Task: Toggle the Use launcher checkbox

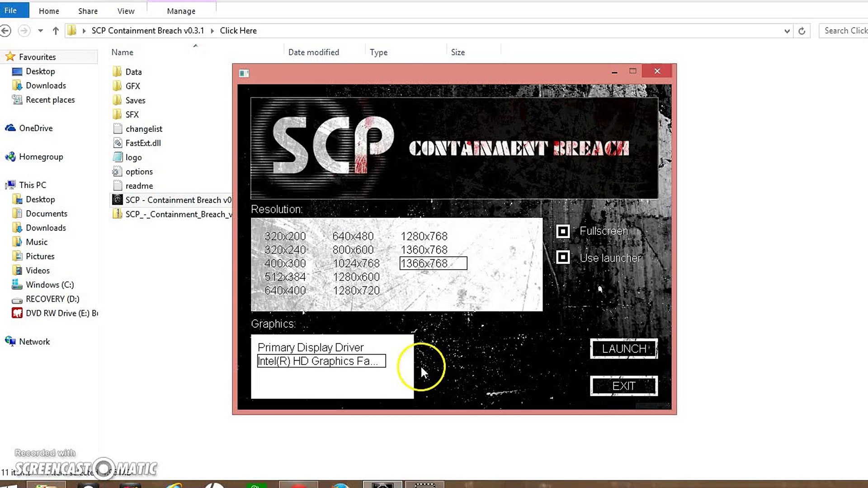Action: tap(563, 258)
